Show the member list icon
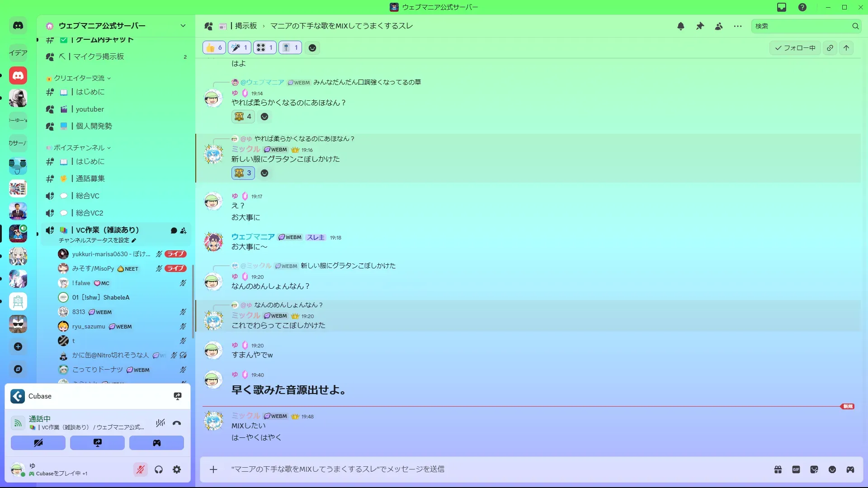 click(719, 26)
